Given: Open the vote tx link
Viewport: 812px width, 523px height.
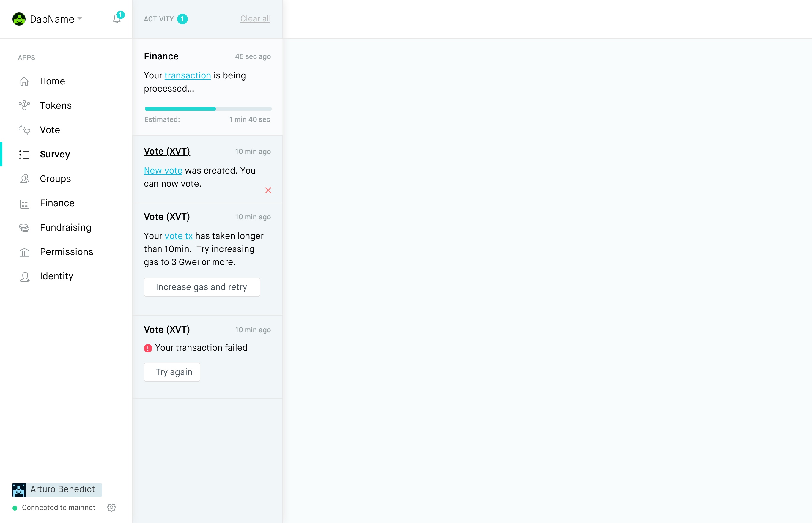Looking at the screenshot, I should [179, 236].
